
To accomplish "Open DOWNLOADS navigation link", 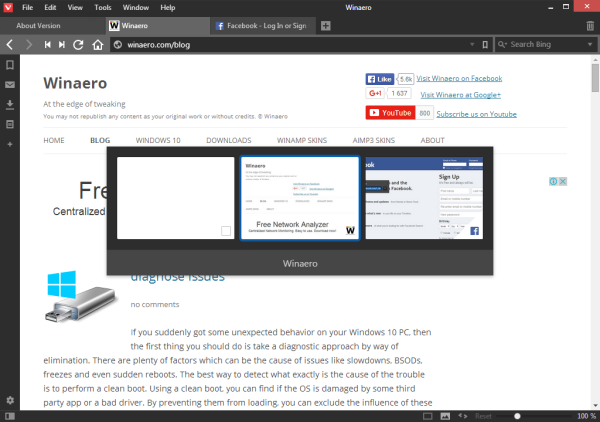I will [229, 140].
